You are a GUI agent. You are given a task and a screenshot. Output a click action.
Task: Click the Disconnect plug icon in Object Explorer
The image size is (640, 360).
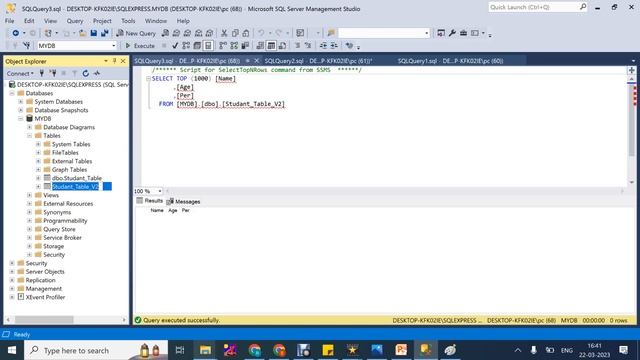pyautogui.click(x=53, y=73)
